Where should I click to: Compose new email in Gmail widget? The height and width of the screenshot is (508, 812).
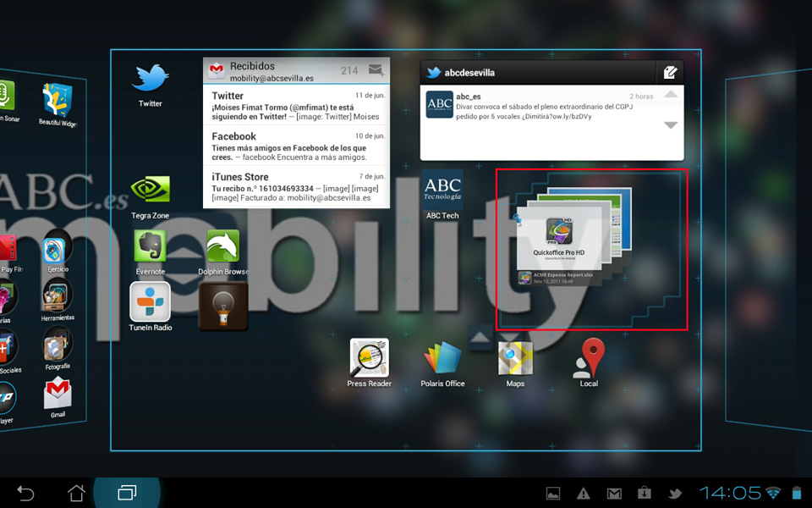[x=376, y=71]
